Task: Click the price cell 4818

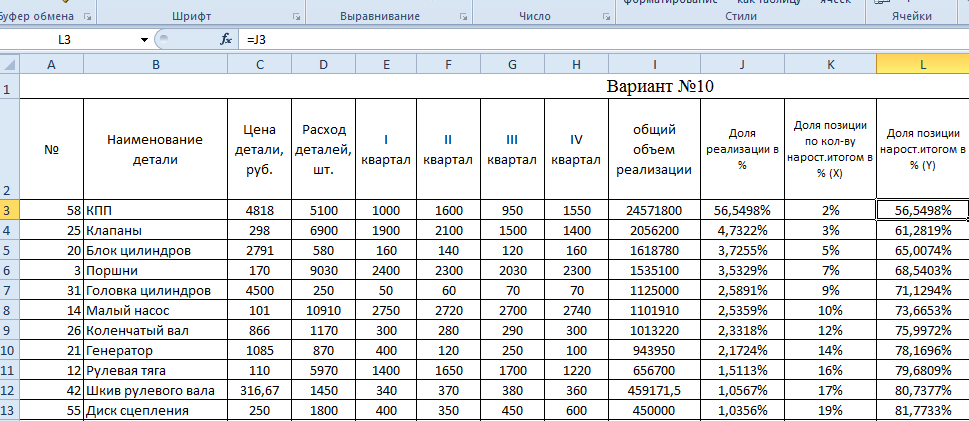Action: (x=260, y=210)
